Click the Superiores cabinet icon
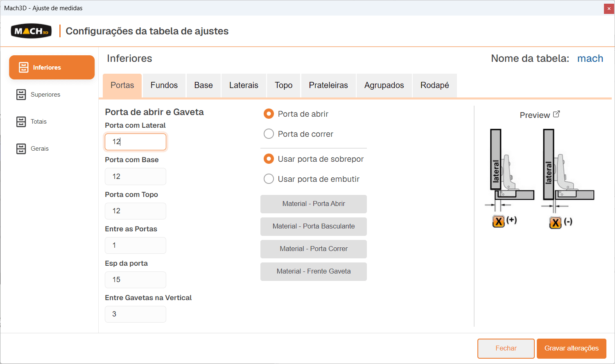The image size is (615, 364). tap(21, 95)
